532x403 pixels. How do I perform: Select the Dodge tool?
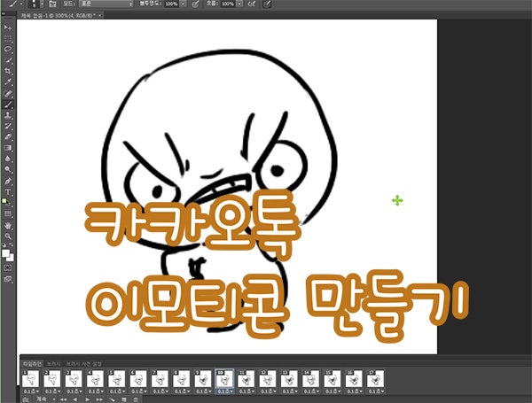(x=7, y=169)
